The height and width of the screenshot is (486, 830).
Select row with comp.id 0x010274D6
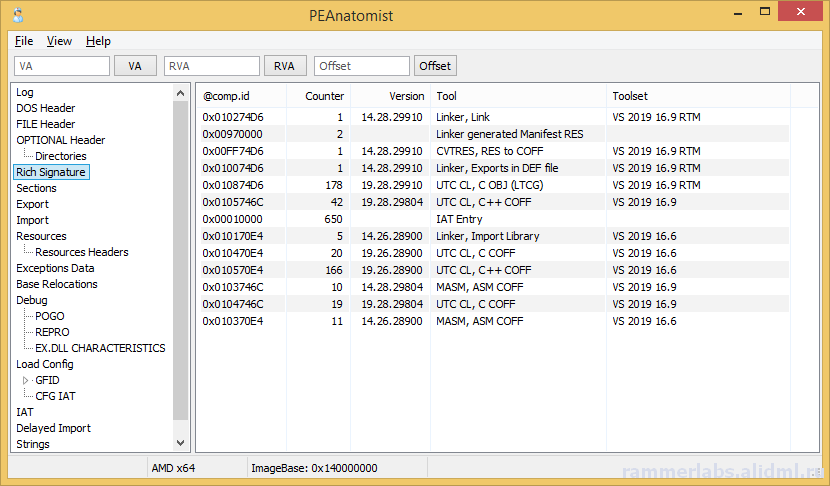(494, 117)
